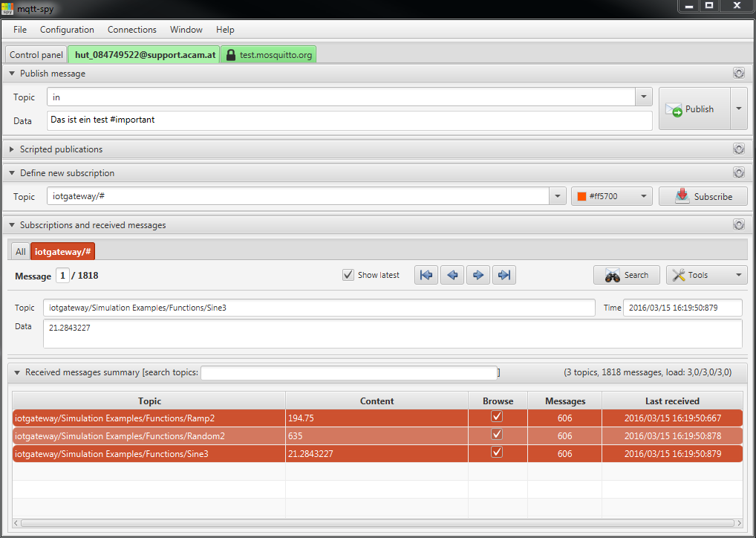Open the Configuration menu
This screenshot has height=538, width=756.
point(67,30)
